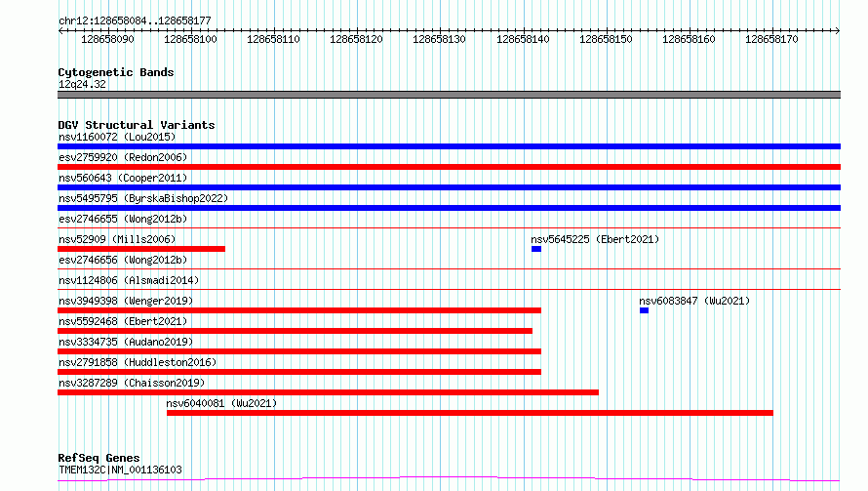Click the nsv1124806 (Alsmadi2014) label
The image size is (868, 491).
(x=129, y=280)
